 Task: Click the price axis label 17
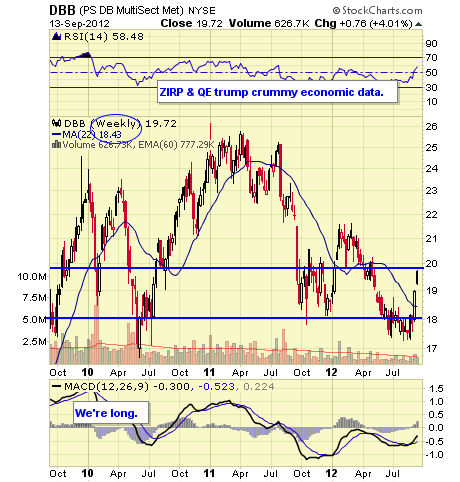431,349
